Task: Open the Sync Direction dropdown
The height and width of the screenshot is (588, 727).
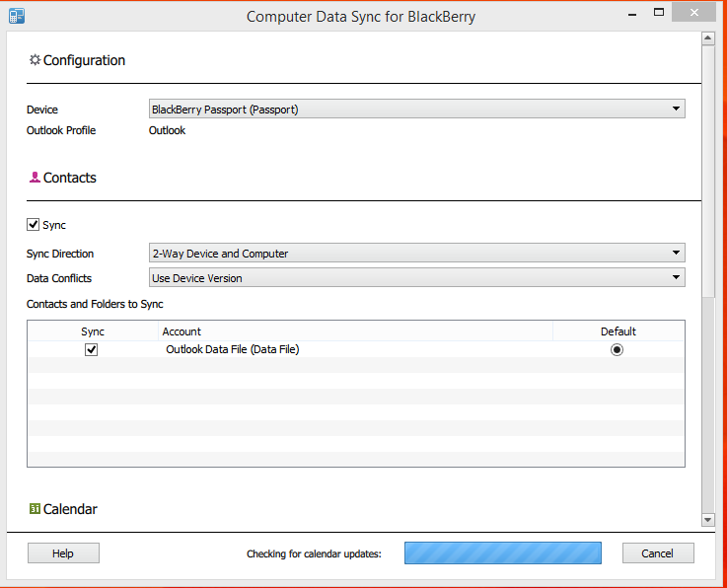Action: [417, 254]
